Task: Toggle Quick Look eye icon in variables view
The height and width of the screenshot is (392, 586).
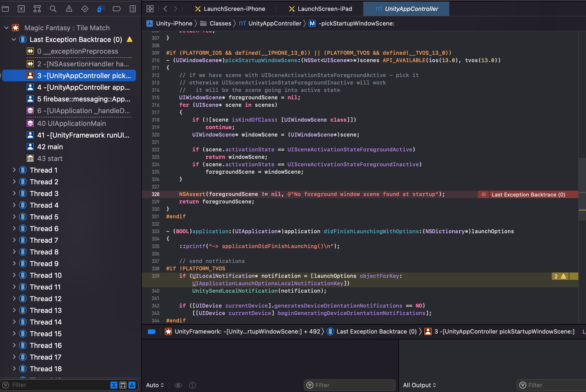Action: pyautogui.click(x=178, y=385)
